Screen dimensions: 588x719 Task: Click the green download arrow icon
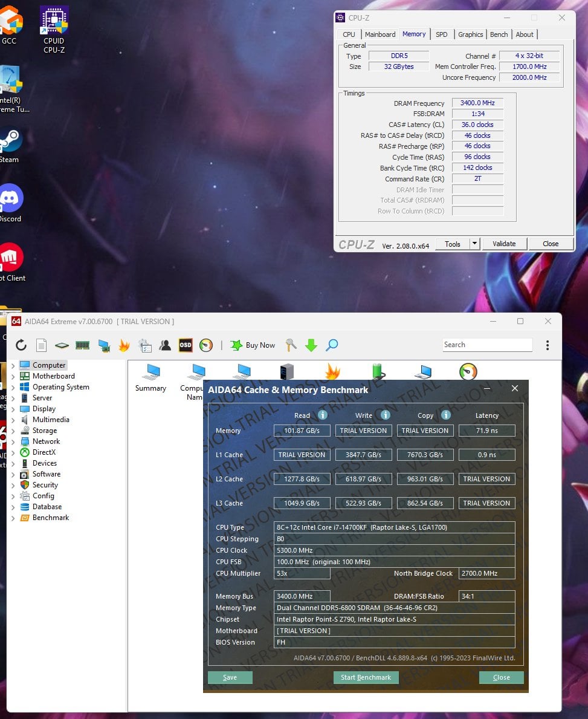tap(311, 345)
